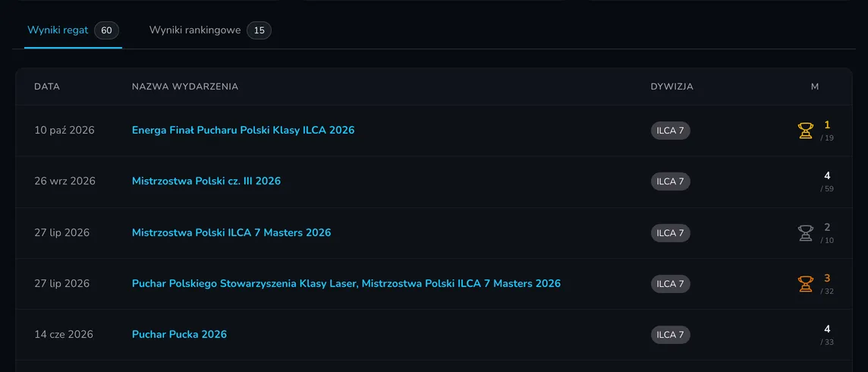Open Puchar Polskiego Stowarzyszenia Klasy Laser event
The height and width of the screenshot is (372, 868).
tap(346, 283)
